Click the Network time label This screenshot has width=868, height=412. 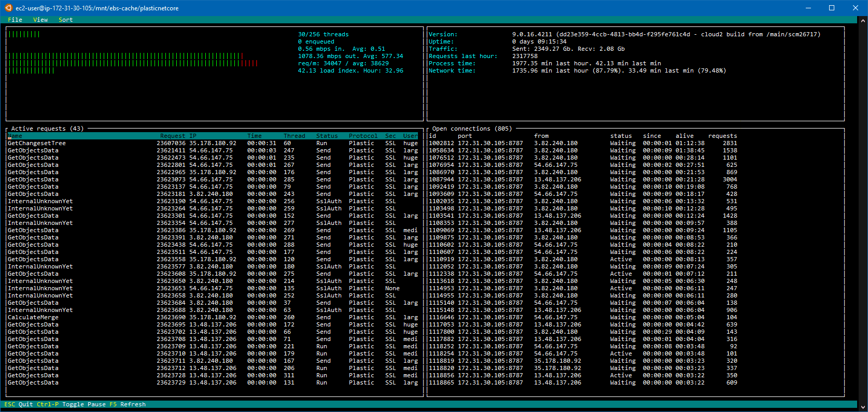452,70
